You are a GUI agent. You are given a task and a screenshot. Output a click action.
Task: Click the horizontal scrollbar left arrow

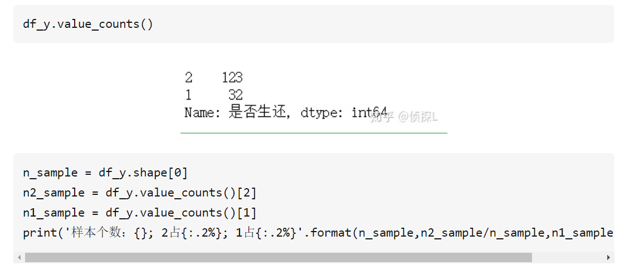19,258
